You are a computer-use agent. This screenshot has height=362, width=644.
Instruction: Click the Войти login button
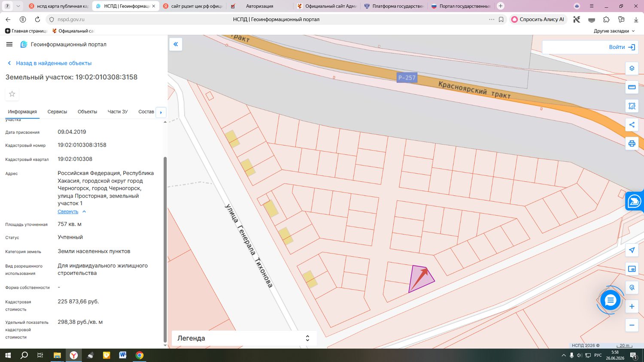622,47
